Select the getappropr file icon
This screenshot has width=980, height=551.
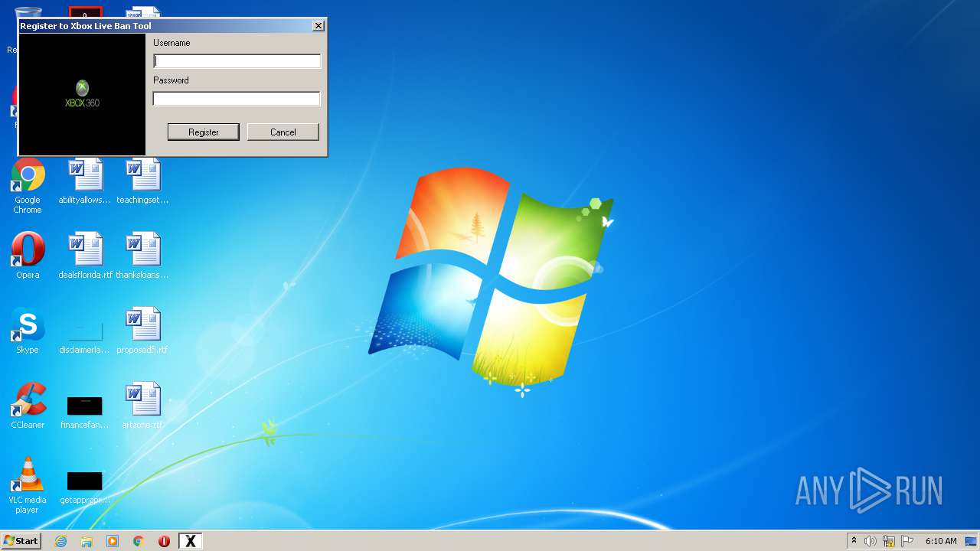(85, 487)
